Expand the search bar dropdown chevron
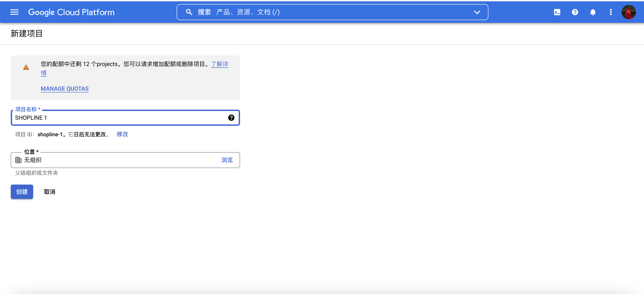 click(x=477, y=12)
